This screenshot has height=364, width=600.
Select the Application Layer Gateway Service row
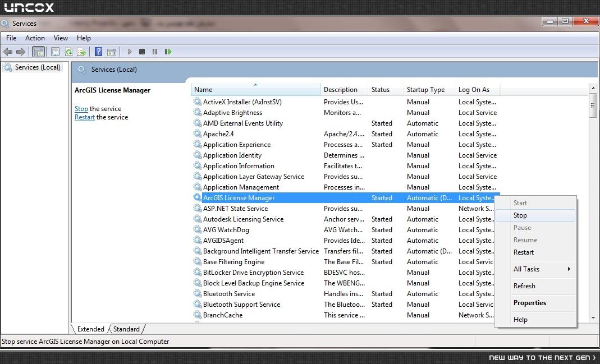pyautogui.click(x=345, y=177)
